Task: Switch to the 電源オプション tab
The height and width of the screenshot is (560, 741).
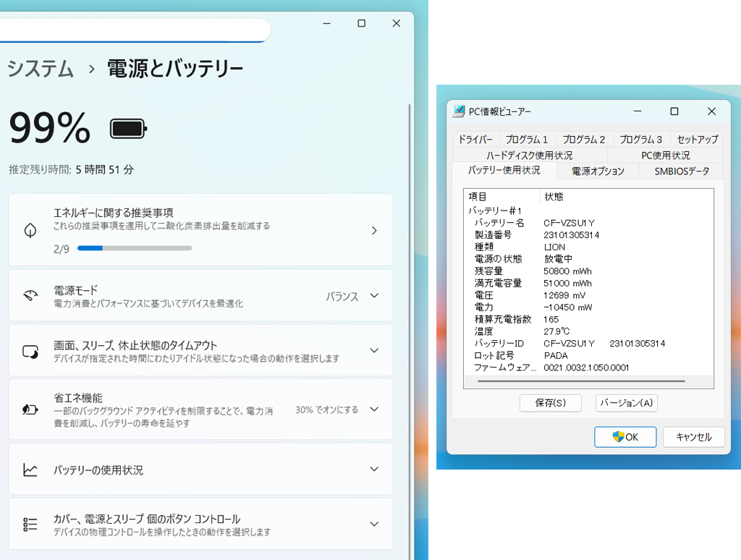Action: (598, 171)
